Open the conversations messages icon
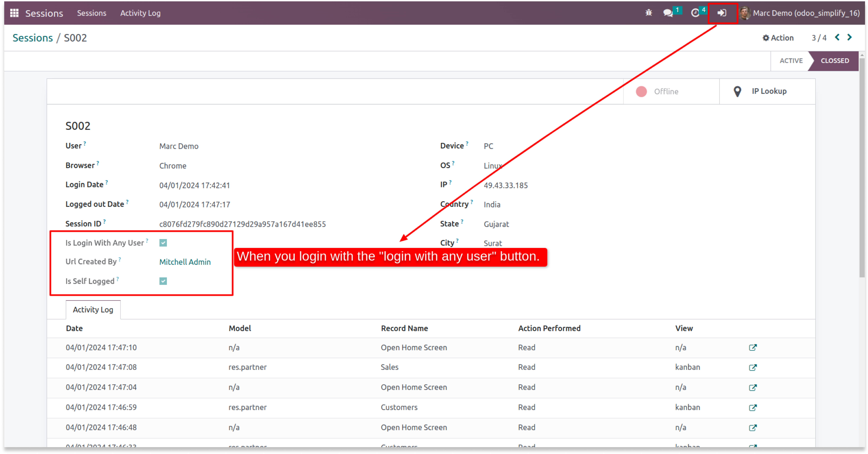Viewport: 868px width, 454px height. 668,13
